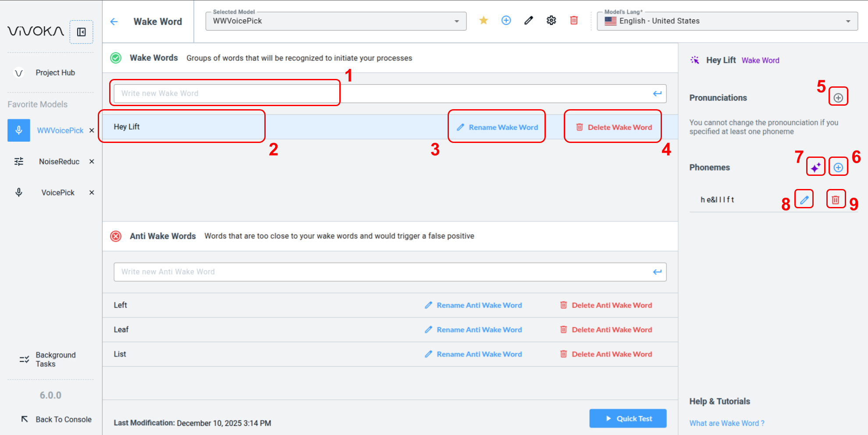Open the Selected Model dropdown
This screenshot has height=435, width=868.
(335, 21)
